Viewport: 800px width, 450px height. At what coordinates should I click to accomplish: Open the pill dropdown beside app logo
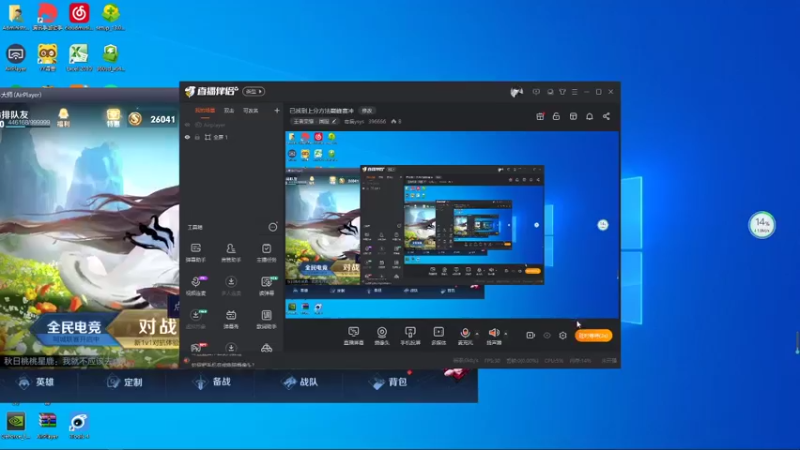coord(254,91)
